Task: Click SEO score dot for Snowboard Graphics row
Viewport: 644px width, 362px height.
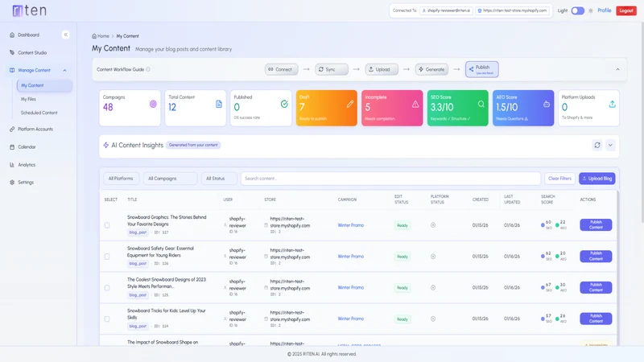Action: coord(543,225)
